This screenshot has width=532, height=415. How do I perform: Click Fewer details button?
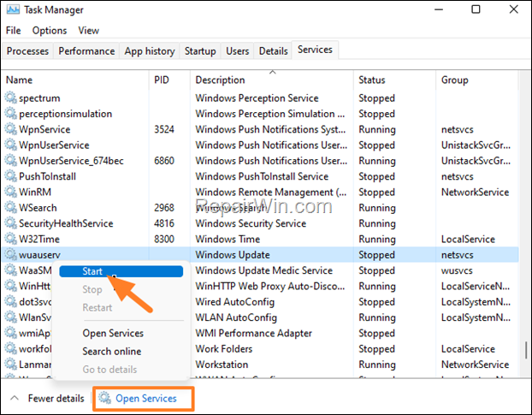56,398
